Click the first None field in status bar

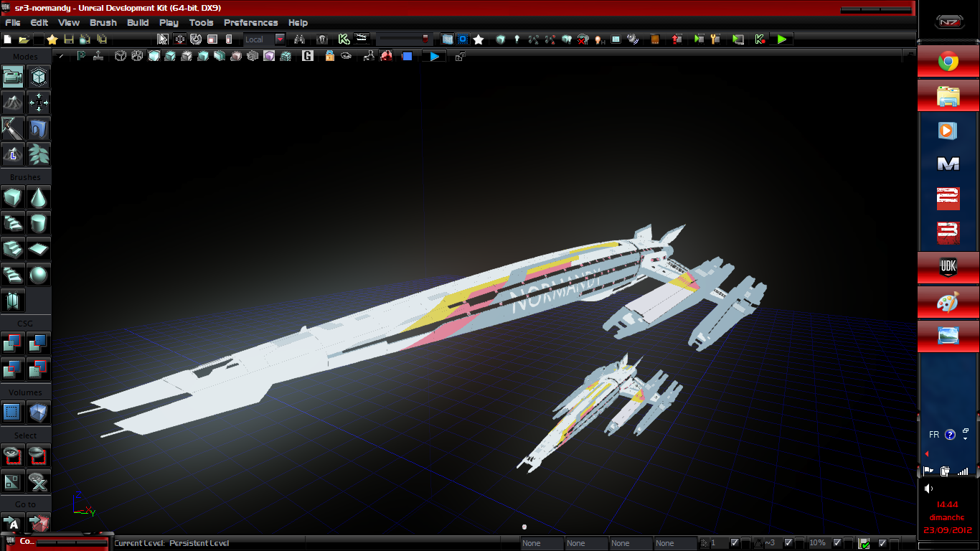(x=542, y=543)
